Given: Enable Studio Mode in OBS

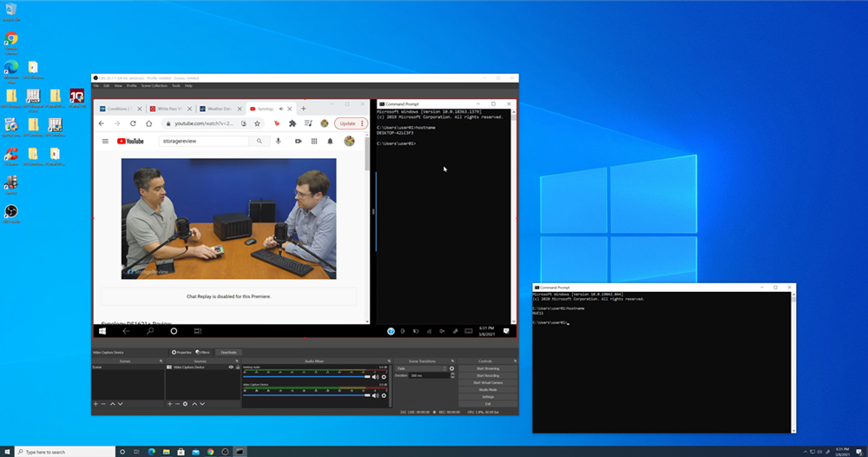Looking at the screenshot, I should 488,390.
